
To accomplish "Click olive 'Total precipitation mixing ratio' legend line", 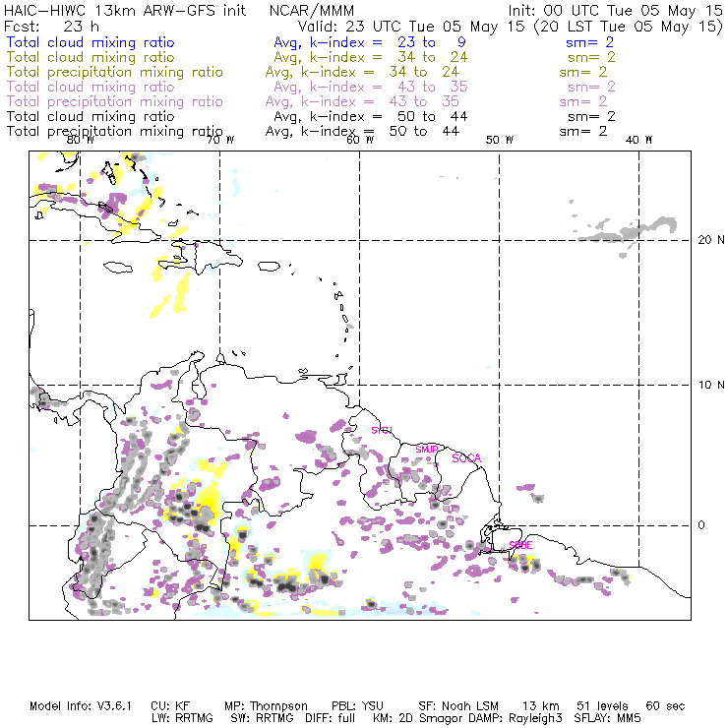I will point(115,72).
